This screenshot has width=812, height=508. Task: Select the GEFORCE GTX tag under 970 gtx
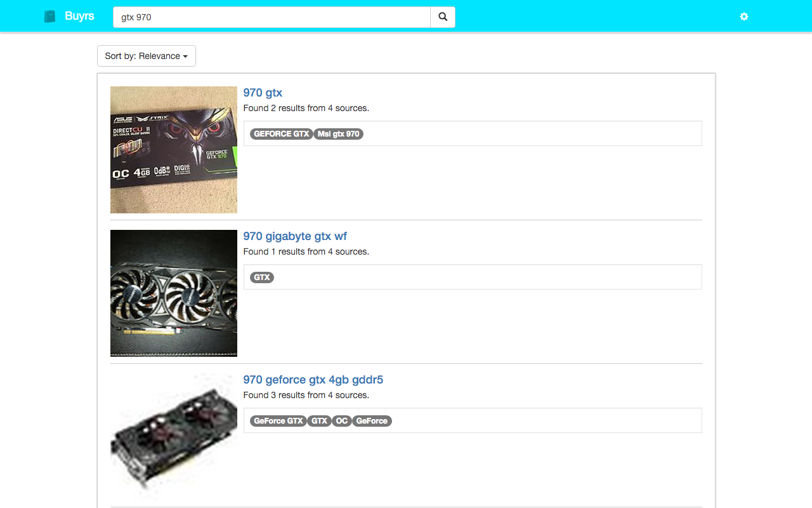(282, 134)
